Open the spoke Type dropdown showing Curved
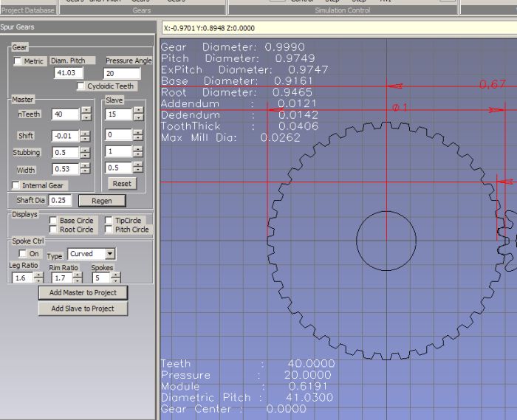This screenshot has width=517, height=420. click(x=110, y=254)
